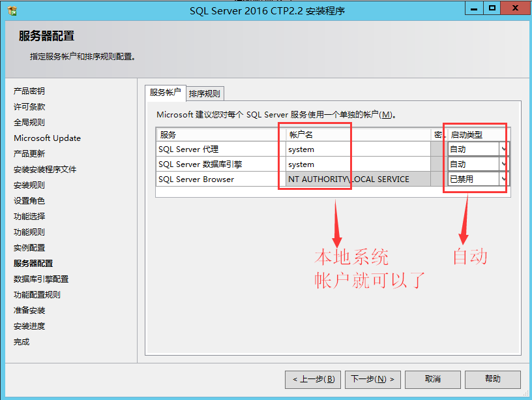Image resolution: width=532 pixels, height=400 pixels.
Task: Select the 安装规则 step in sidebar
Action: 29,185
